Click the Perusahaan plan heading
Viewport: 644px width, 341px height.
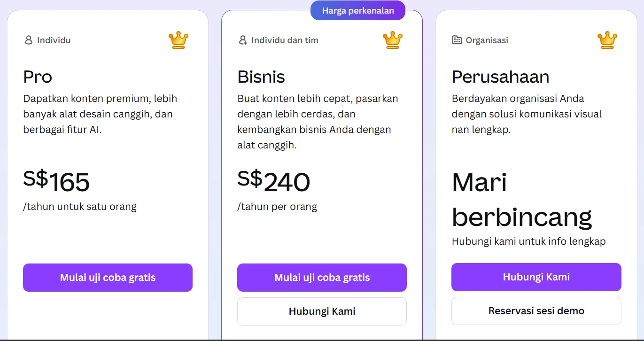(x=500, y=77)
